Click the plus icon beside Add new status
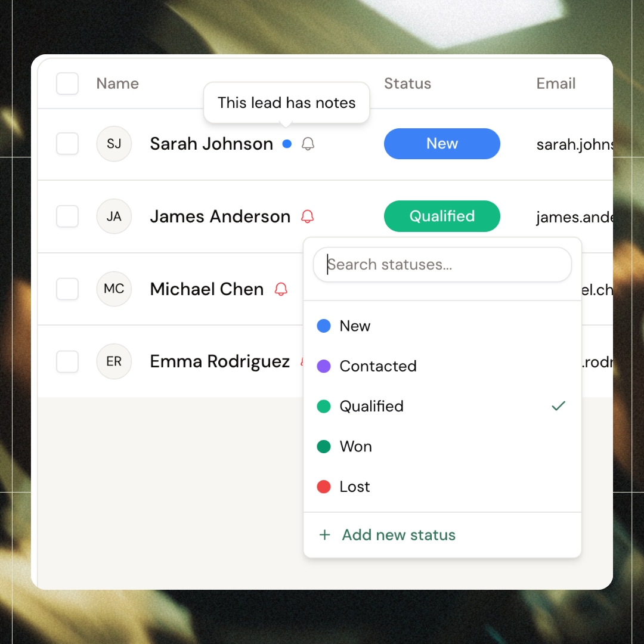The height and width of the screenshot is (644, 644). point(324,535)
